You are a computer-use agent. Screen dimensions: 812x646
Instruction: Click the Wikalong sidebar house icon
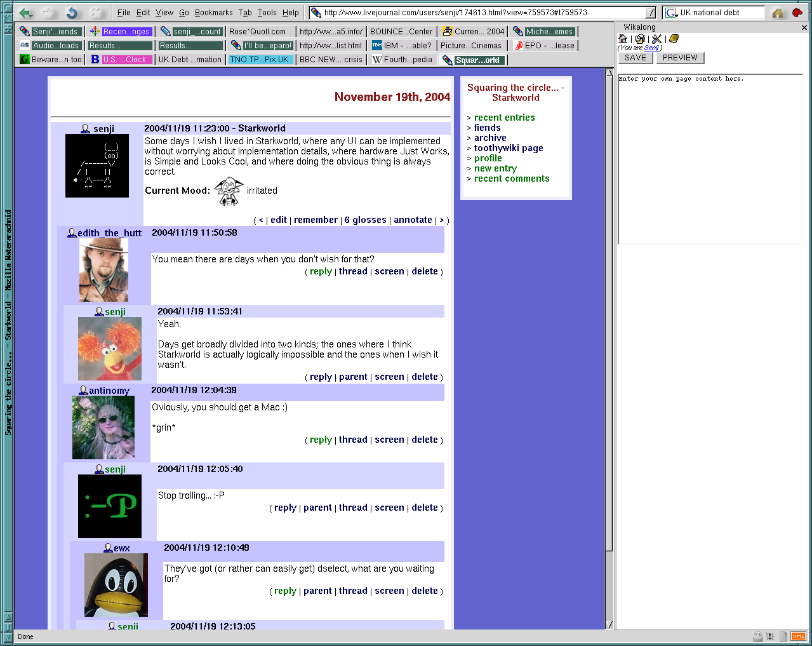[623, 39]
